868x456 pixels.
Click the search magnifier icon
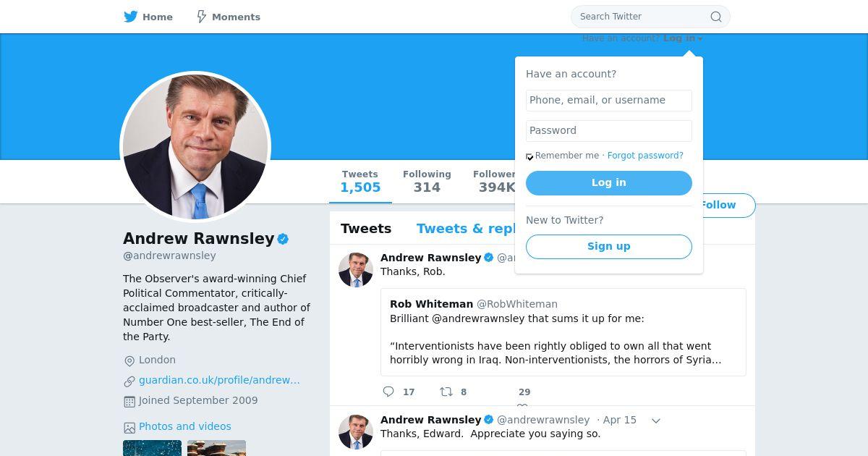pos(715,17)
